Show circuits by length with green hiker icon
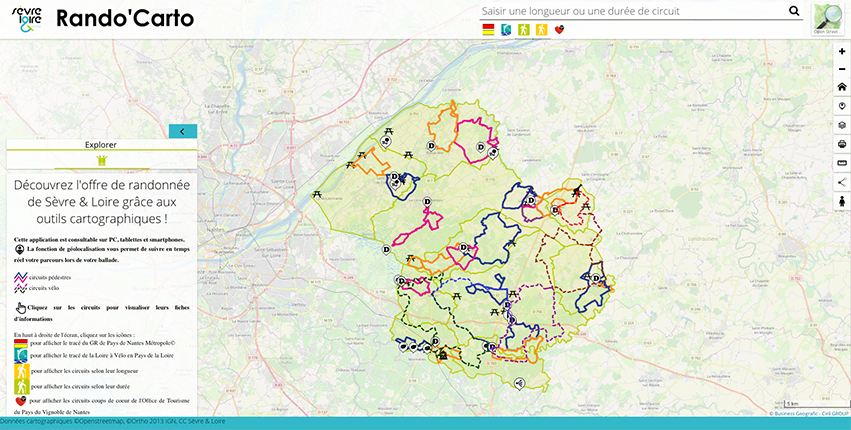This screenshot has height=430, width=851. [x=523, y=30]
